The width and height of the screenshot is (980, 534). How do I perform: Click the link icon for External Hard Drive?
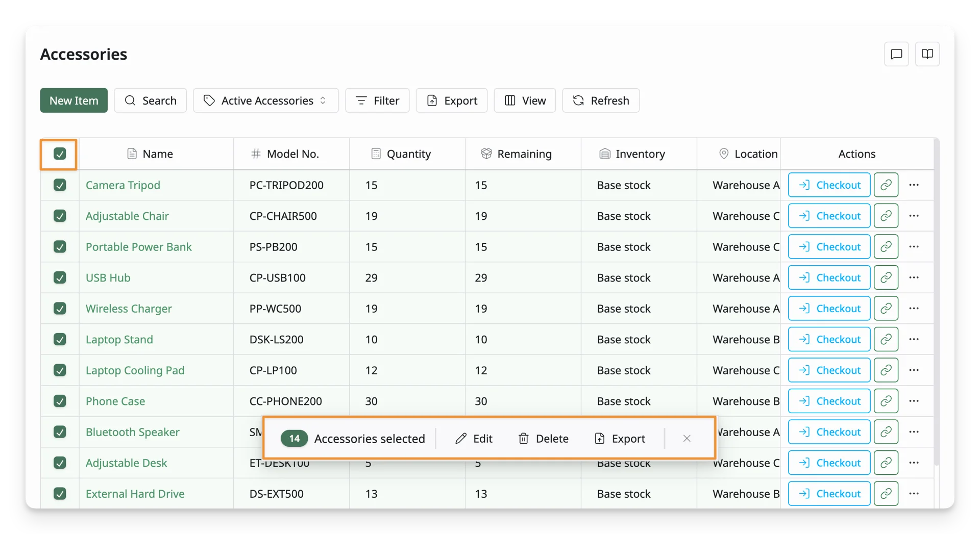[886, 494]
